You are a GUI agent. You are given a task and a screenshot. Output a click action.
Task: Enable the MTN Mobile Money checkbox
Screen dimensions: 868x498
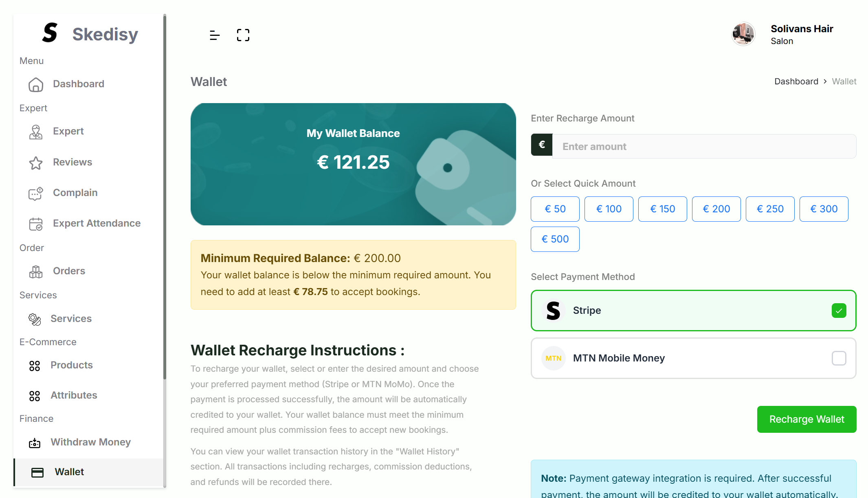(x=839, y=358)
